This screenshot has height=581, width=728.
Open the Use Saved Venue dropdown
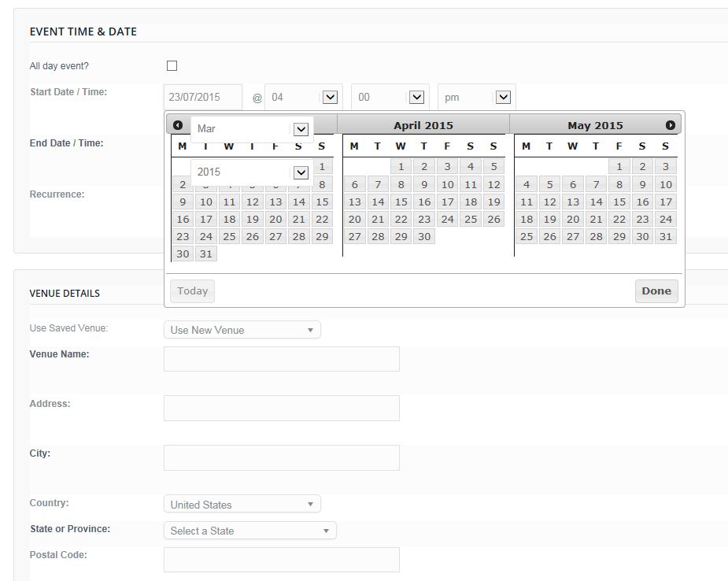[x=242, y=330]
